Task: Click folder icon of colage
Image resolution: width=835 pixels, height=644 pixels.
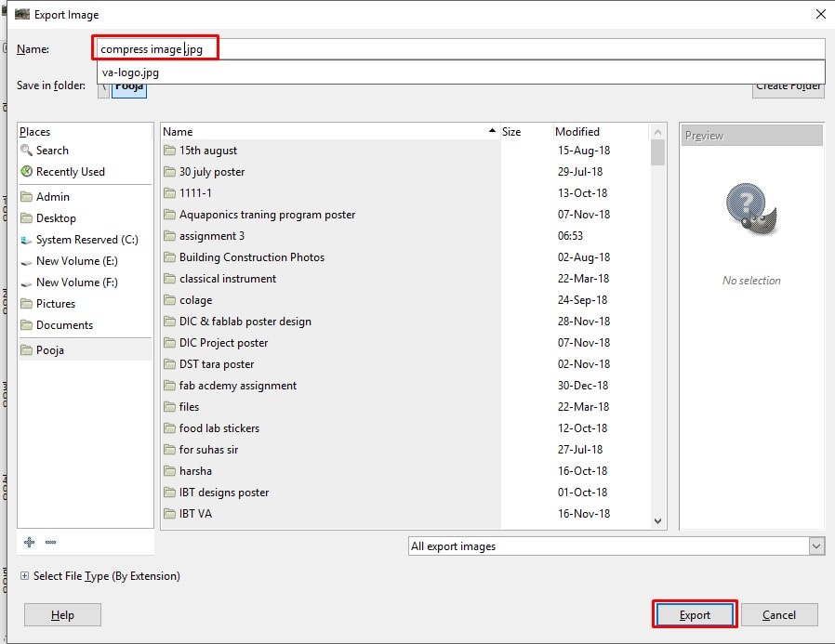Action: [x=169, y=299]
